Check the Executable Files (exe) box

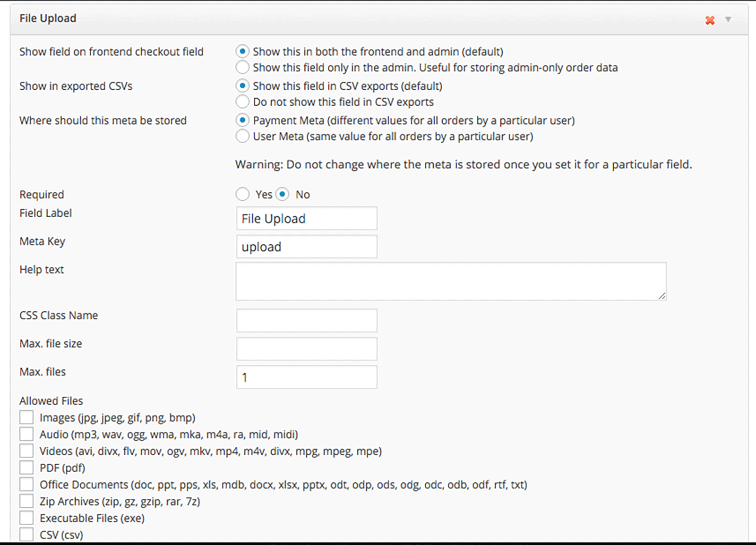click(26, 518)
